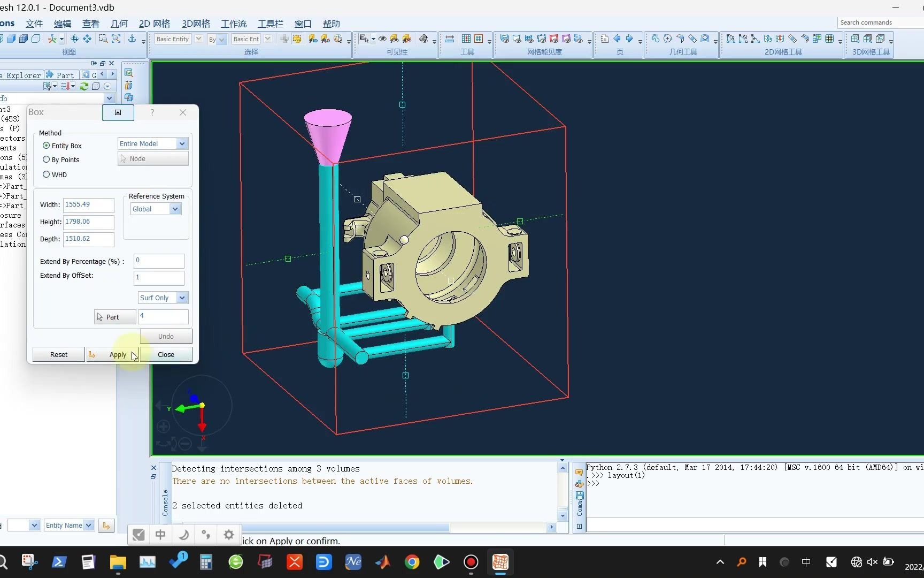Select the Entity Box radio button
924x578 pixels.
pyautogui.click(x=47, y=146)
